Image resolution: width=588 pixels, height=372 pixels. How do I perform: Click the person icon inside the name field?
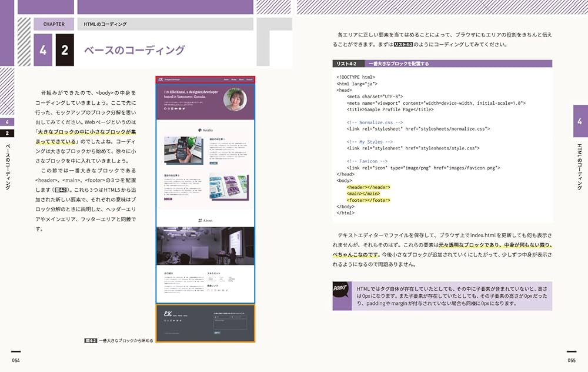216,317
